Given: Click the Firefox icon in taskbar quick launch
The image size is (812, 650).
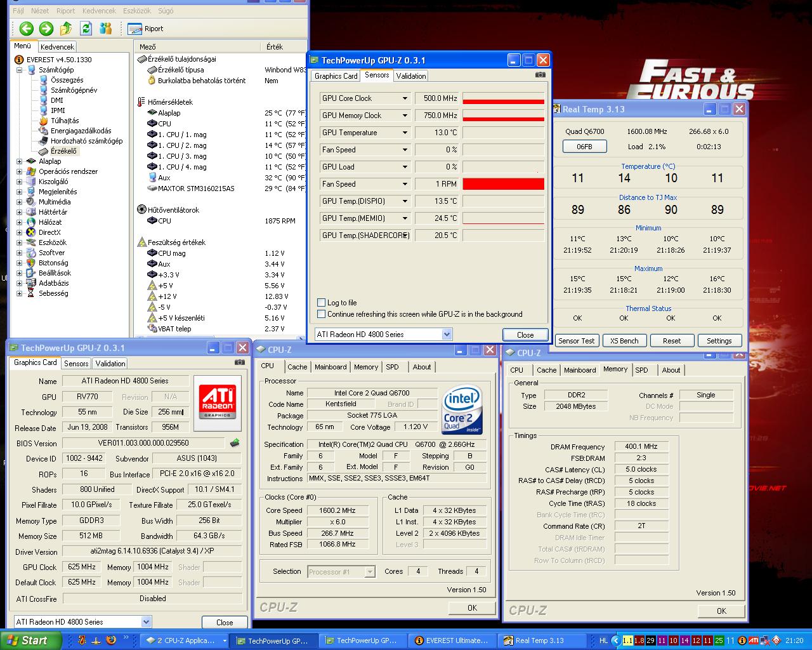Looking at the screenshot, I should (x=112, y=640).
